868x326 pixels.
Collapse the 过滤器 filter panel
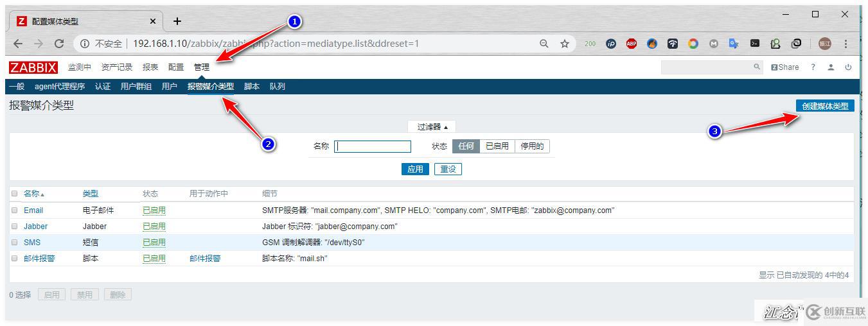432,126
